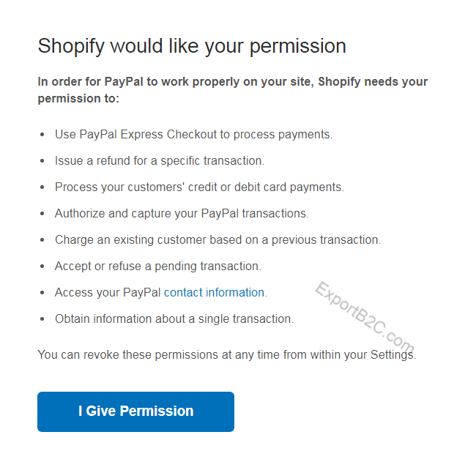Click the 'Shopify would like your permission' heading
Image resolution: width=476 pixels, height=451 pixels.
coord(192,46)
